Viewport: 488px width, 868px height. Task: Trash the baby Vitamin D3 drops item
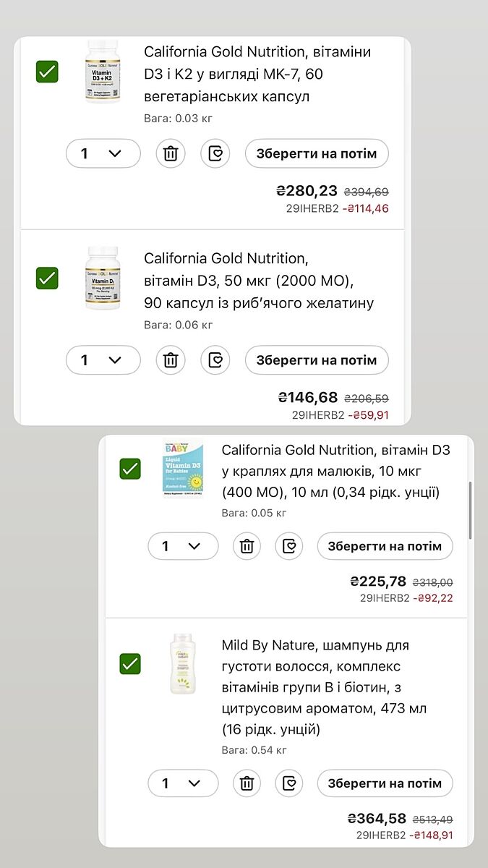[x=247, y=546]
